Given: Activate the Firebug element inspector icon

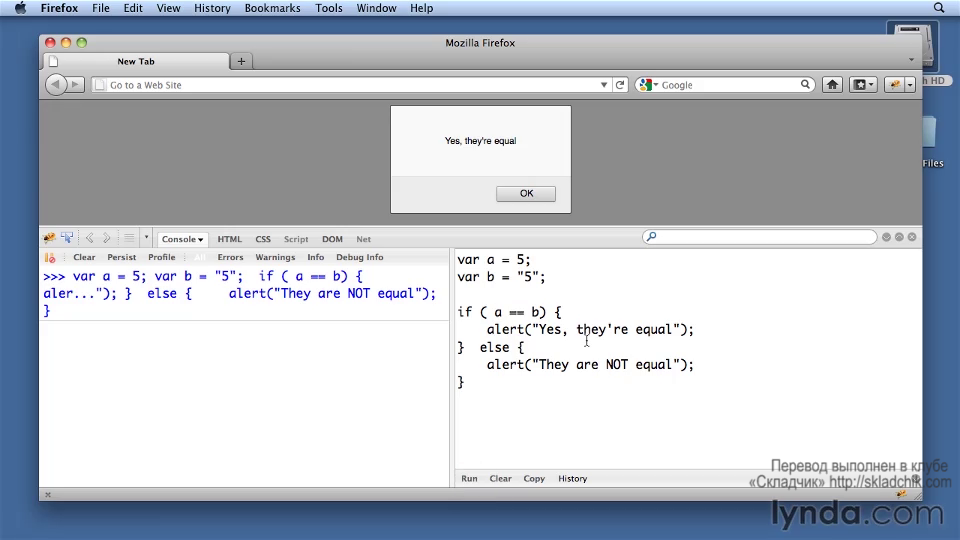Looking at the screenshot, I should tap(67, 238).
